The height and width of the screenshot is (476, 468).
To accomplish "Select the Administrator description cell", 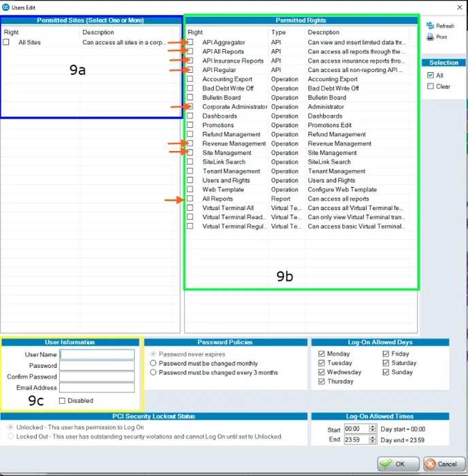I will pos(326,107).
